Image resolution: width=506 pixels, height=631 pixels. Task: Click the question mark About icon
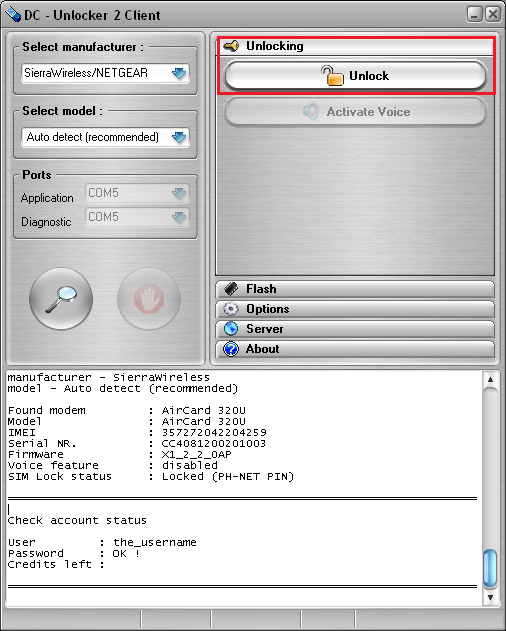tap(231, 349)
